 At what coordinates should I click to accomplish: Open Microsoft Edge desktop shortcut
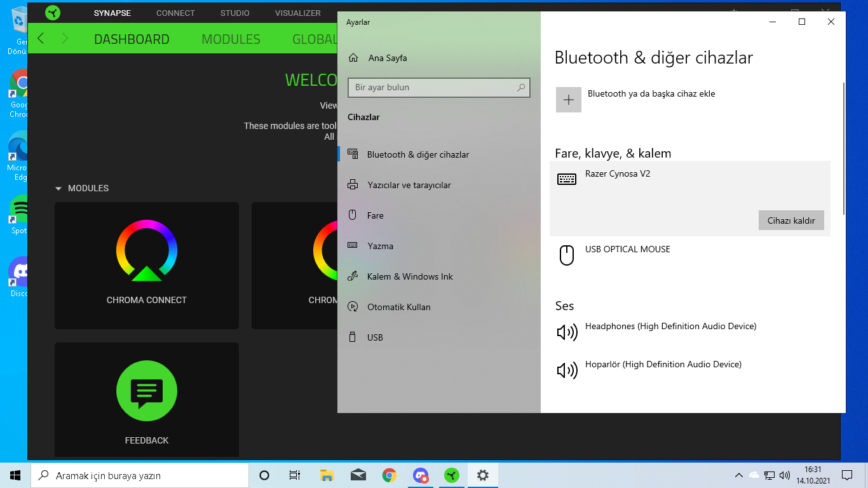tap(18, 156)
